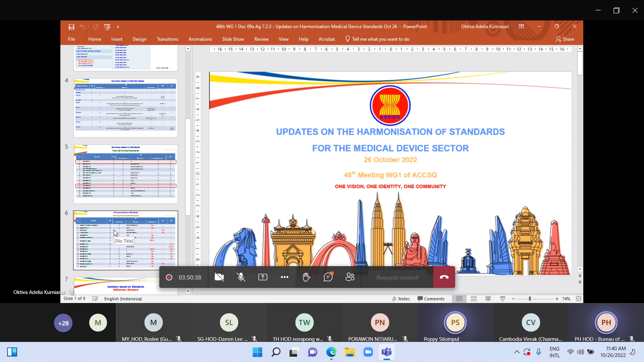This screenshot has height=362, width=644.
Task: Click zoom in plus button
Action: coord(557,299)
